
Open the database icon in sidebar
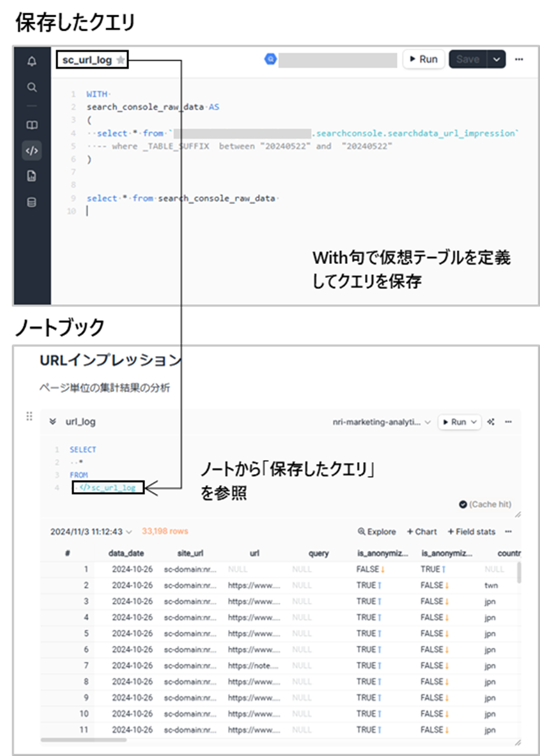pos(31,203)
